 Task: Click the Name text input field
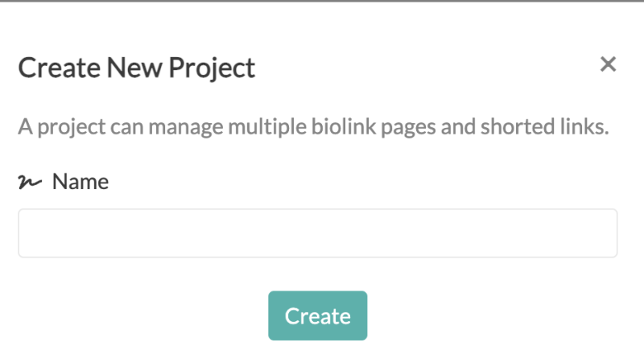(317, 233)
